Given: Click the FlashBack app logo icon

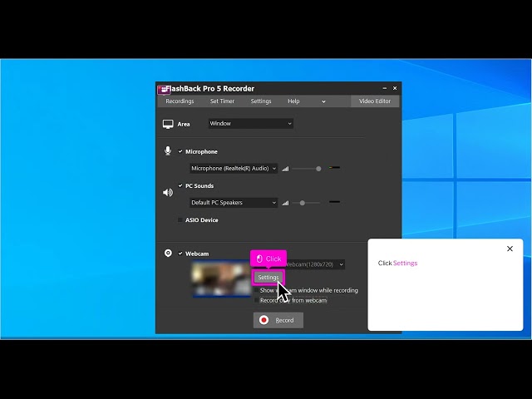Looking at the screenshot, I should click(x=163, y=90).
